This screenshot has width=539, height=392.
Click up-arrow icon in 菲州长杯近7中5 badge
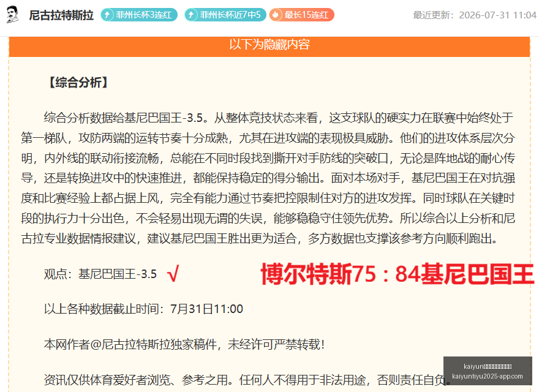pos(191,15)
